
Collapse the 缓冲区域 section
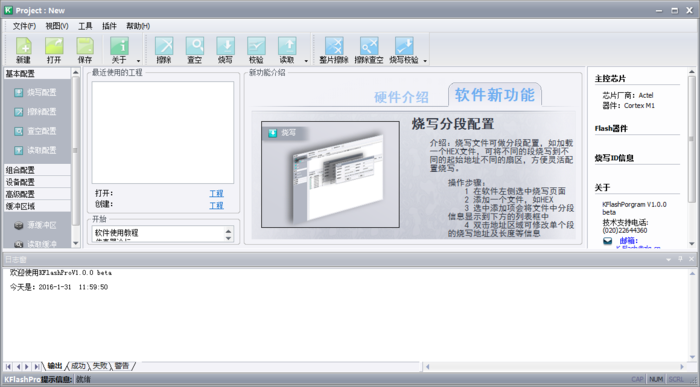click(37, 206)
